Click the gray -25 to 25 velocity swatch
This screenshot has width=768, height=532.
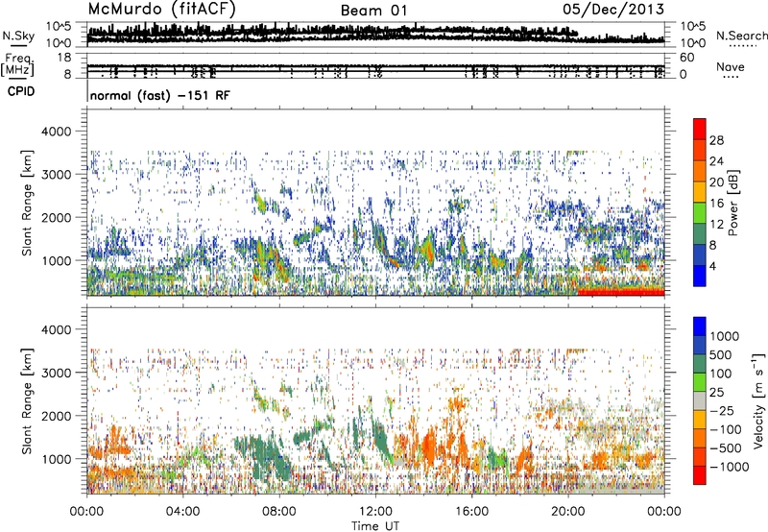700,400
